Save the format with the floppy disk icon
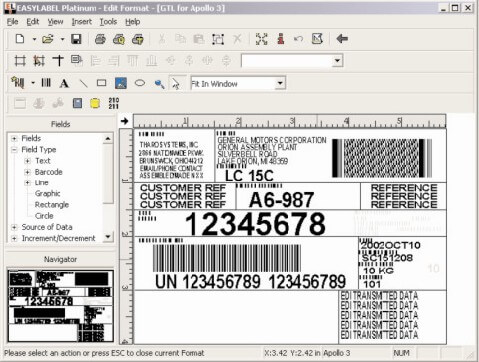The width and height of the screenshot is (479, 362). pos(76,39)
